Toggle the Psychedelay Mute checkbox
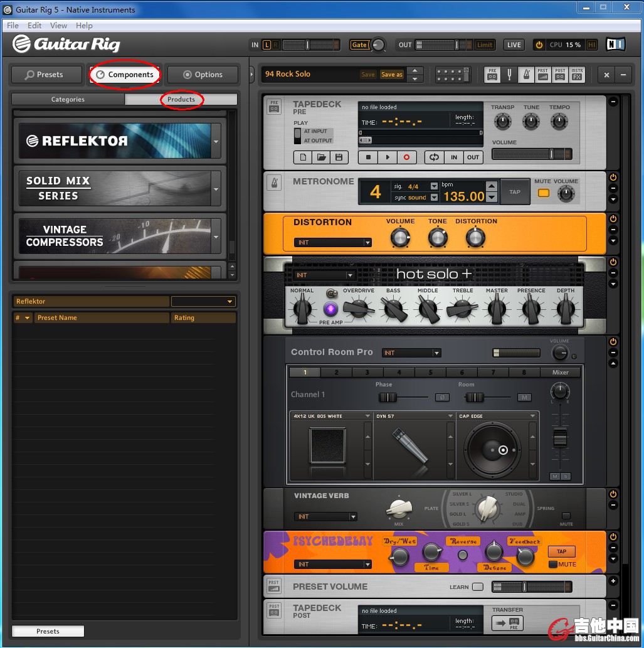 [552, 565]
